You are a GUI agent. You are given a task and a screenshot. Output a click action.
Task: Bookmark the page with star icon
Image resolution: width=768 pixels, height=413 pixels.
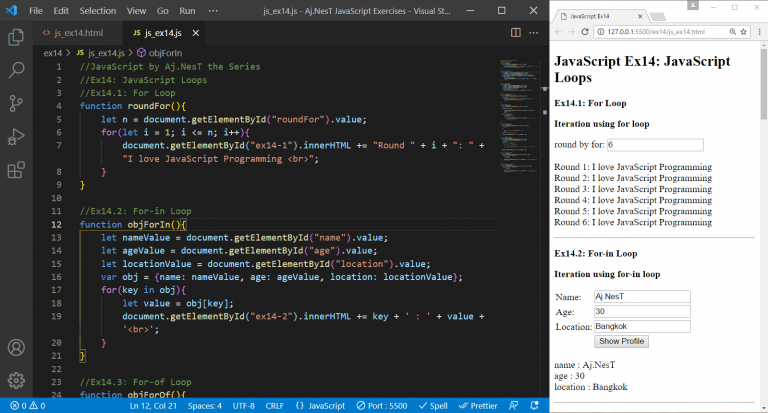(x=744, y=32)
